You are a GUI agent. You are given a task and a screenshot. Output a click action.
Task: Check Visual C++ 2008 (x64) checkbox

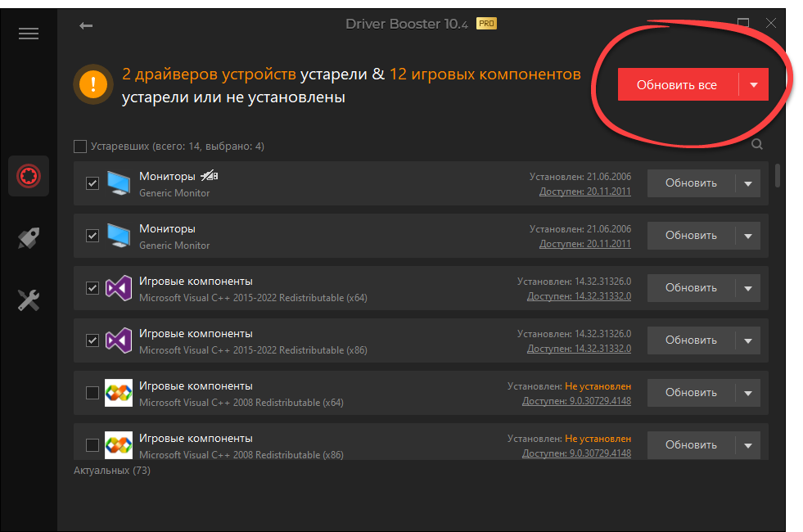coord(92,393)
